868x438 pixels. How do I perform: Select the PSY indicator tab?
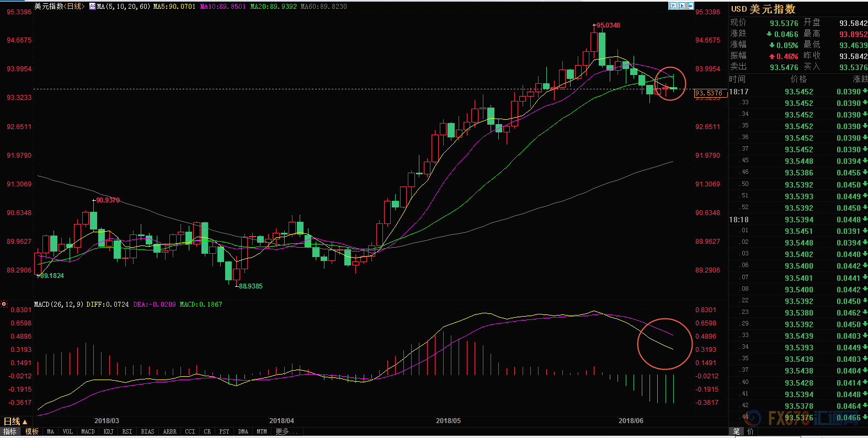pyautogui.click(x=225, y=431)
